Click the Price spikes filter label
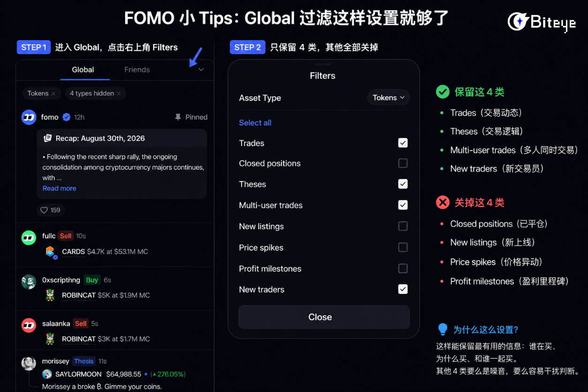This screenshot has height=392, width=588. click(261, 248)
